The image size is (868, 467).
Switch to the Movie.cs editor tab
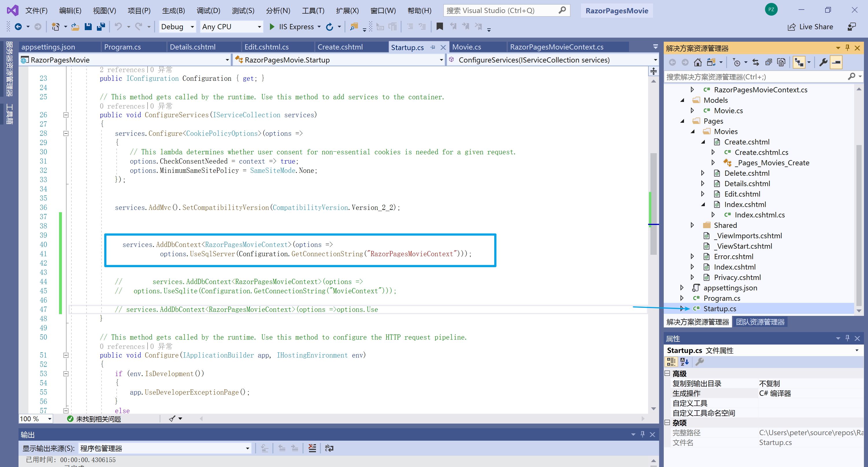[466, 47]
